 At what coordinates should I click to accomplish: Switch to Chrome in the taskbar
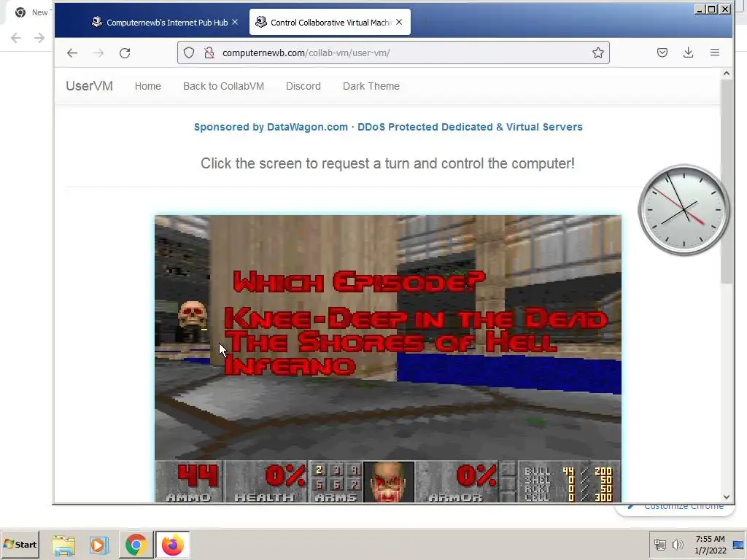(x=136, y=545)
